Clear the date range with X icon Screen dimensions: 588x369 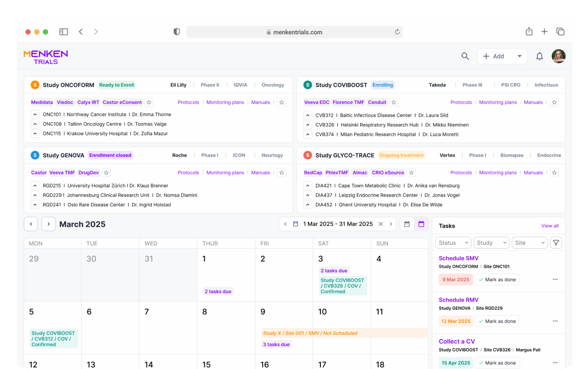[380, 224]
